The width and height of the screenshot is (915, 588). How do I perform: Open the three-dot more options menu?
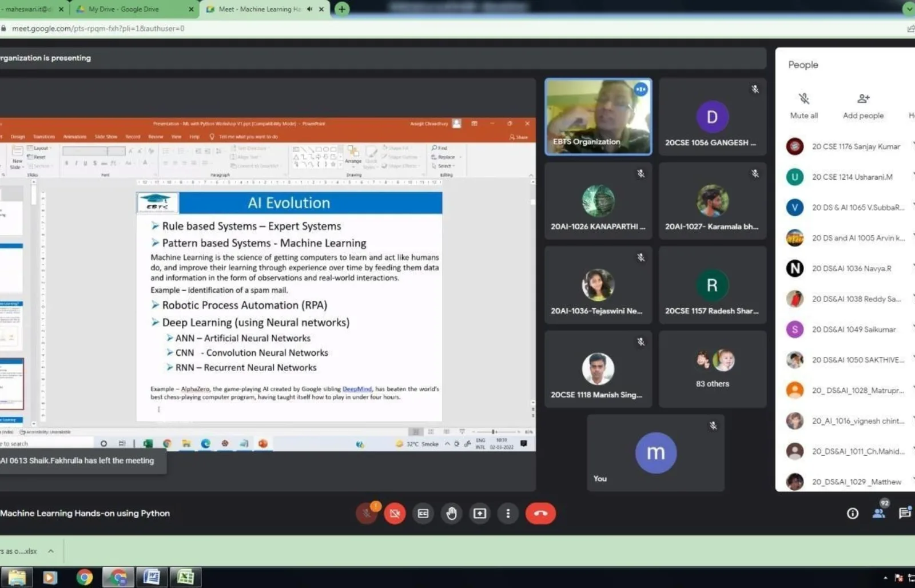(x=508, y=514)
